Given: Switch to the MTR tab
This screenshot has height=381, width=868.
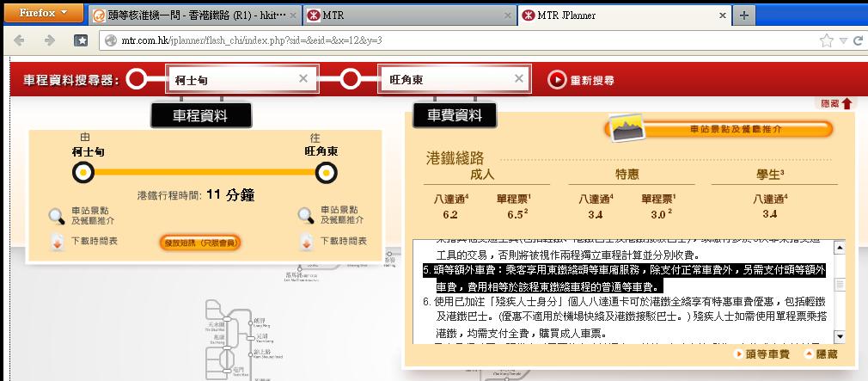Looking at the screenshot, I should (x=410, y=15).
